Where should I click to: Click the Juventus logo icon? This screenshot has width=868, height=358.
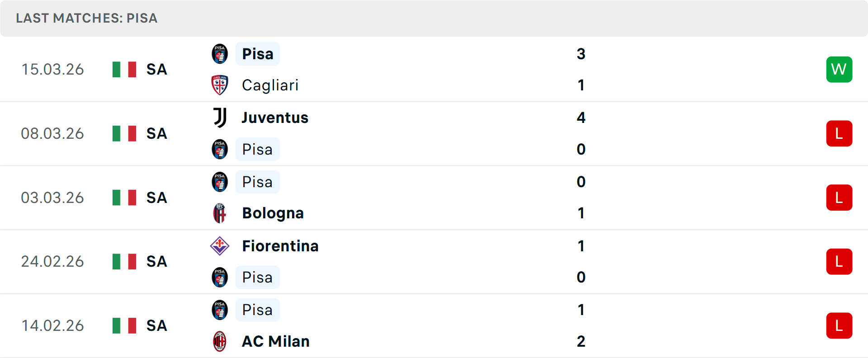pyautogui.click(x=220, y=118)
